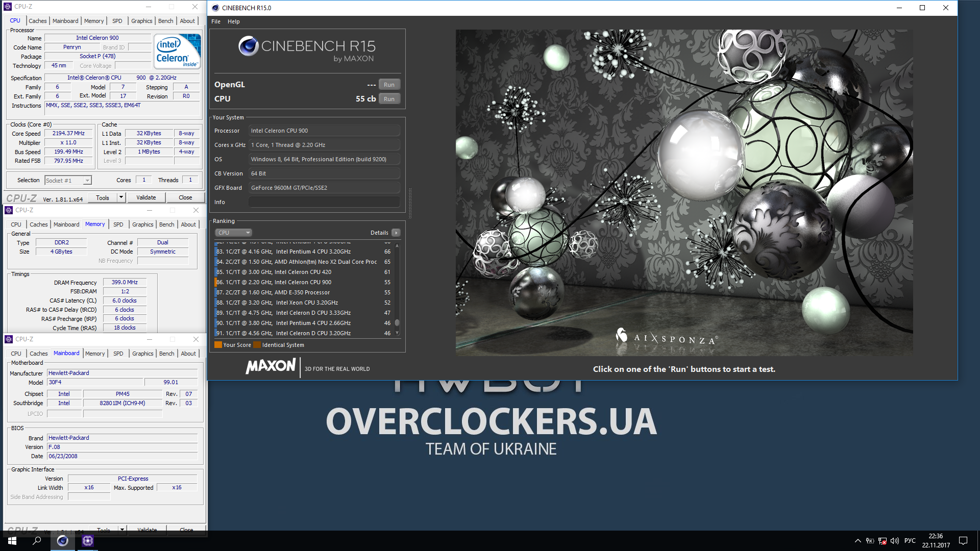Click the Core Speed value 2194.37 MHz
This screenshot has width=980, height=551.
68,133
